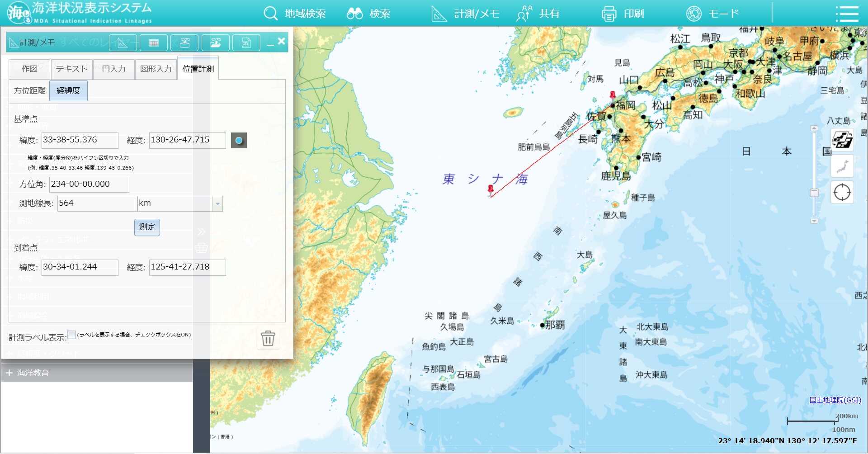The image size is (868, 454).
Task: Click the trash delete icon in panel
Action: 268,338
